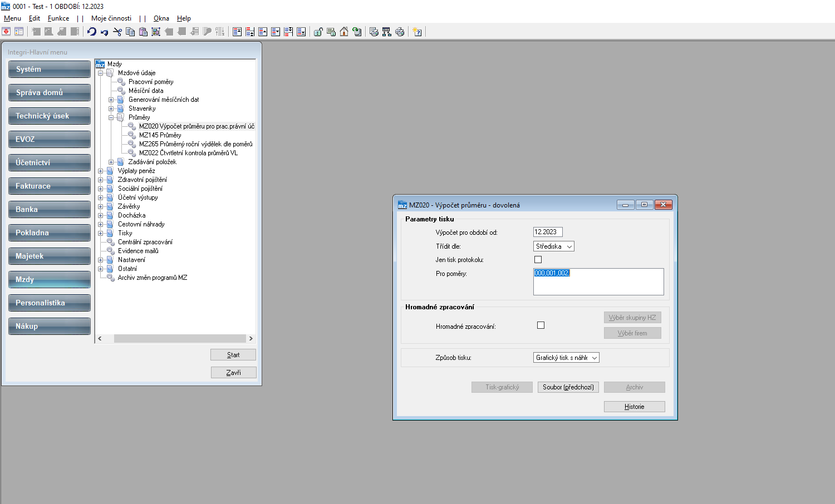Expand the Stravenky tree node

click(x=111, y=108)
